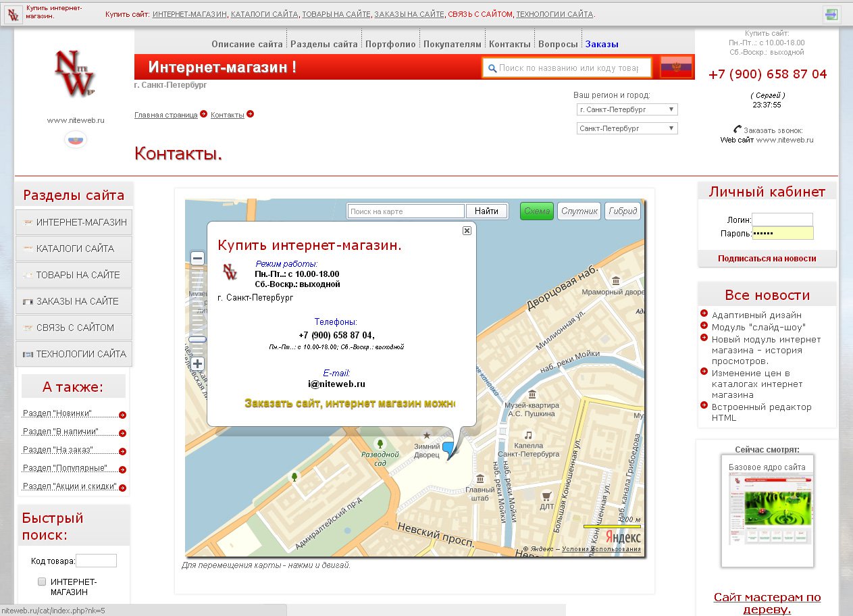
Task: Open the city dropdown Санкт-Петербург
Action: point(627,128)
